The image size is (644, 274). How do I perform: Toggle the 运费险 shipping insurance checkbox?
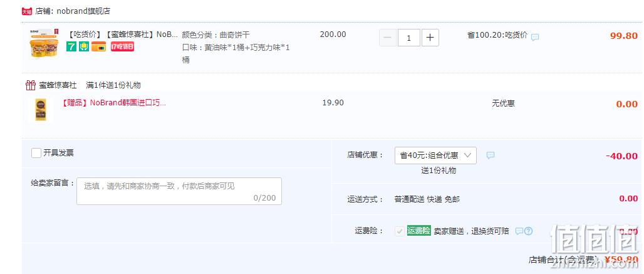click(399, 231)
